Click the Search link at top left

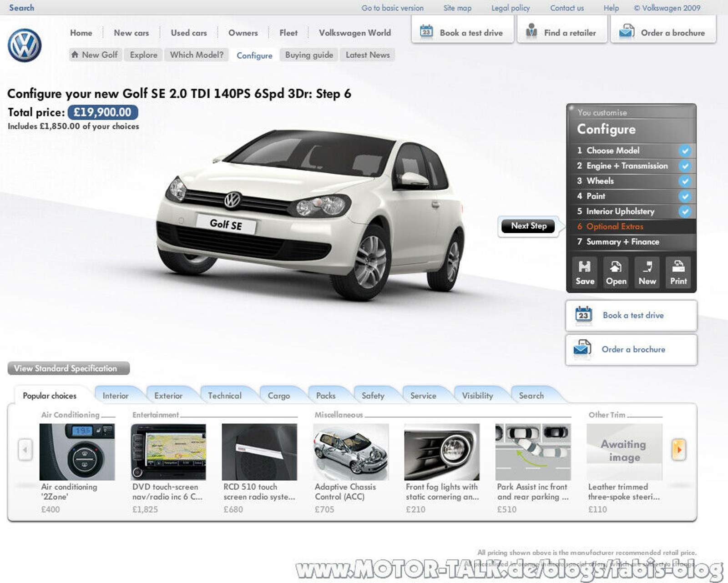point(21,8)
